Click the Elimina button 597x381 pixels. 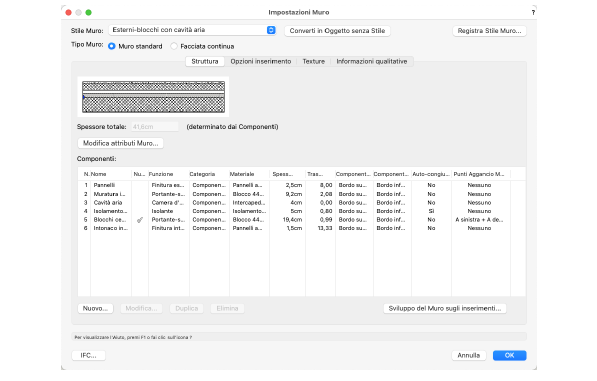click(227, 308)
